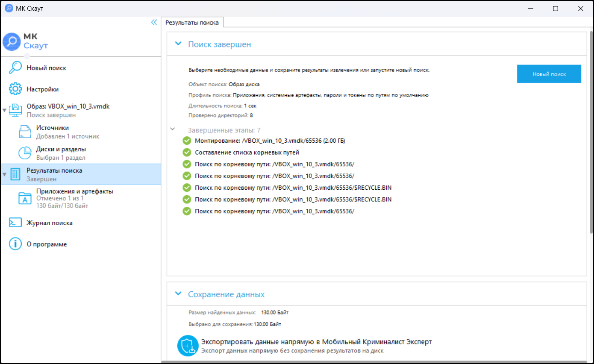This screenshot has height=364, width=594.
Task: Collapse Завершенные этапы list
Action: 173,129
